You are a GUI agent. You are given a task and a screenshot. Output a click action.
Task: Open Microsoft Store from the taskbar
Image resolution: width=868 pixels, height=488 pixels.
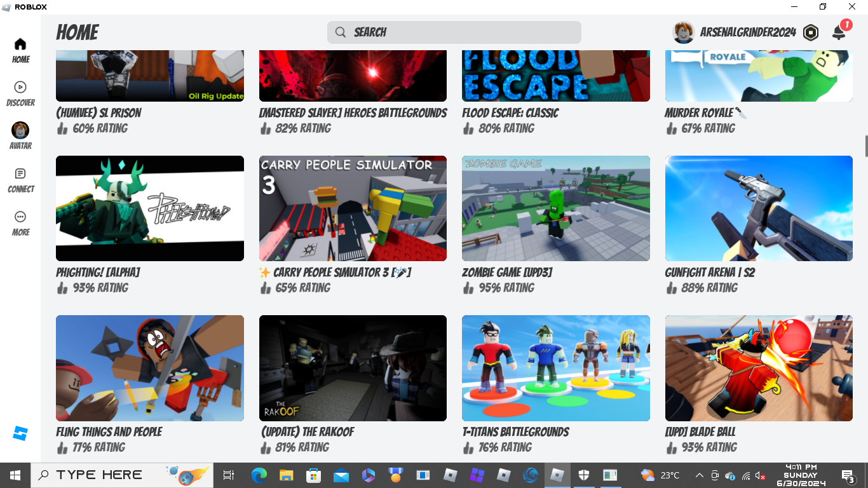(x=313, y=475)
